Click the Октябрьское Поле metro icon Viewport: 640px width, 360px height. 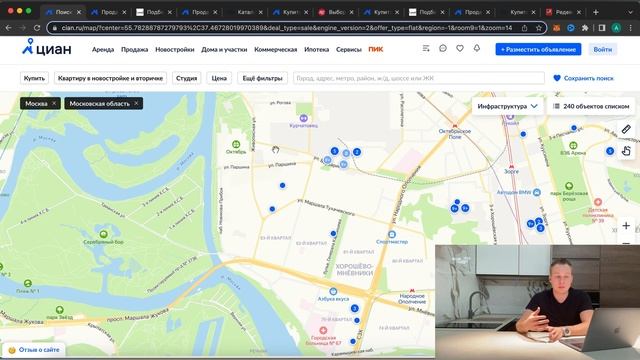tap(455, 126)
